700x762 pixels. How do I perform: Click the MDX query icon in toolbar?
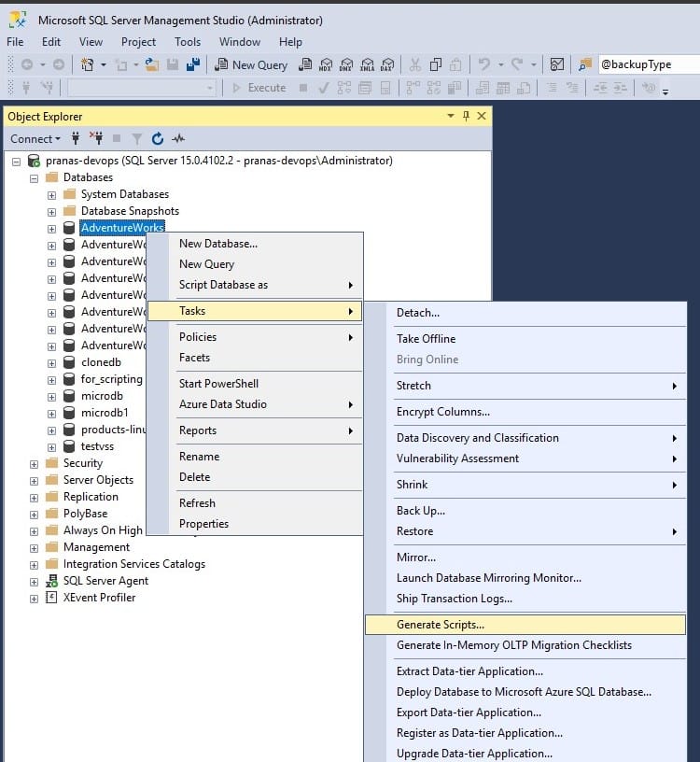[x=326, y=64]
